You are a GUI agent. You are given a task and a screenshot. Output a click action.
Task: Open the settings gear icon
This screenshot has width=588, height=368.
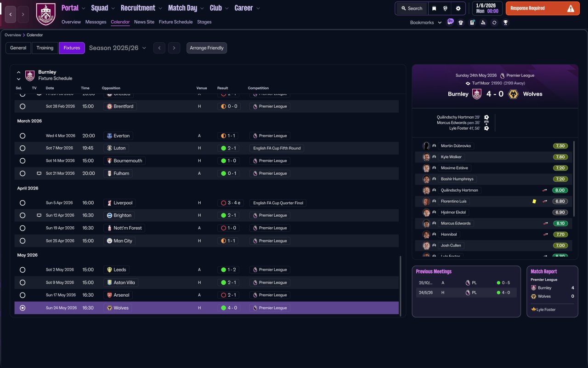coord(458,8)
